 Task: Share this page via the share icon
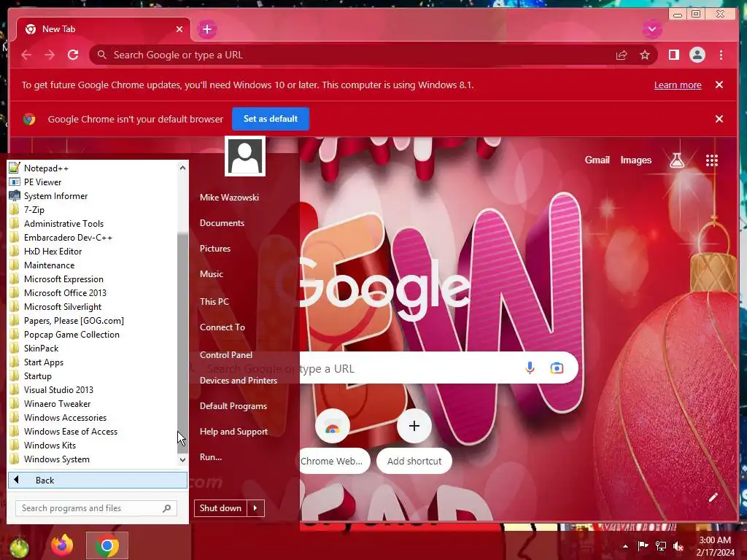622,55
